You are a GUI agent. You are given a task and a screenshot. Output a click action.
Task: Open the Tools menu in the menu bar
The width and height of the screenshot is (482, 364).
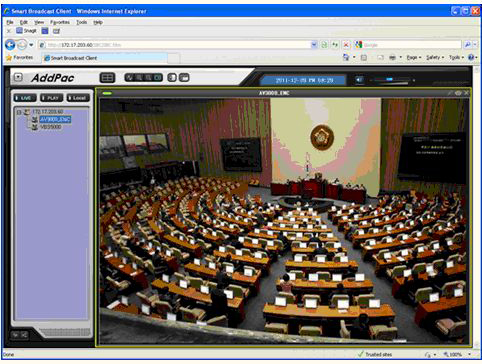tap(81, 22)
